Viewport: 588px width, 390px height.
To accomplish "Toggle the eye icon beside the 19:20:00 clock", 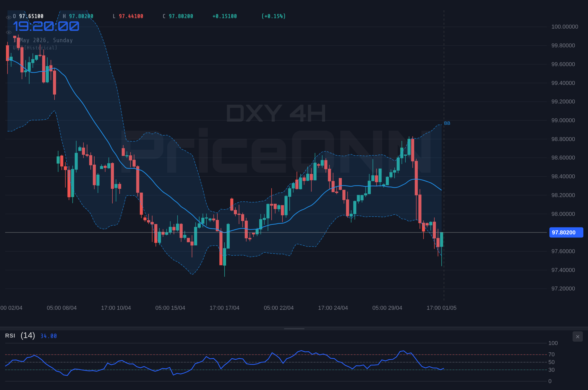I will [x=8, y=32].
